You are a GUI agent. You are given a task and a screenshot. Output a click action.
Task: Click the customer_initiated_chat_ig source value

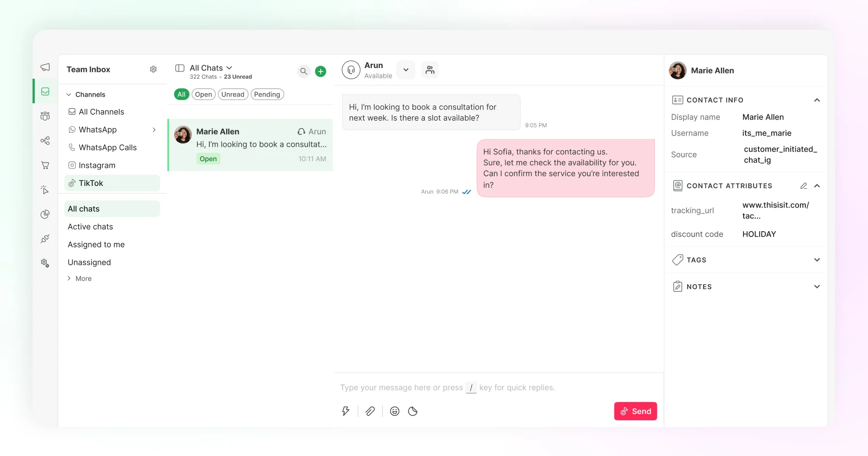tap(781, 154)
